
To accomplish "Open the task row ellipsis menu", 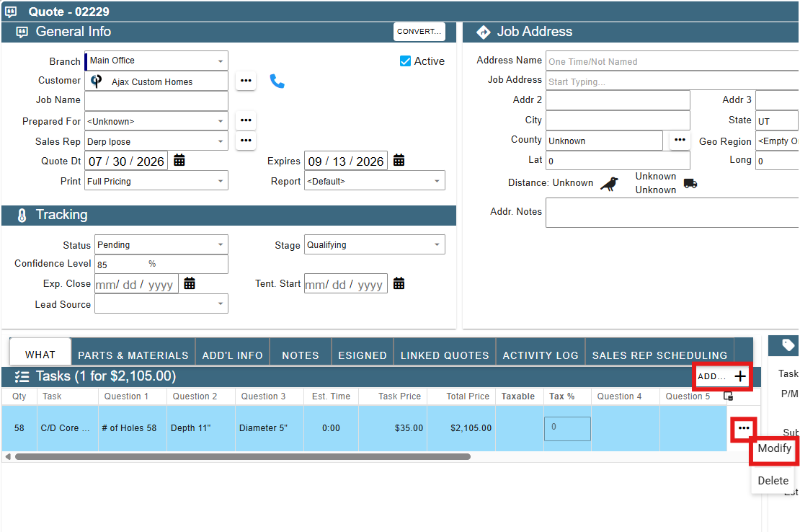I will point(744,428).
